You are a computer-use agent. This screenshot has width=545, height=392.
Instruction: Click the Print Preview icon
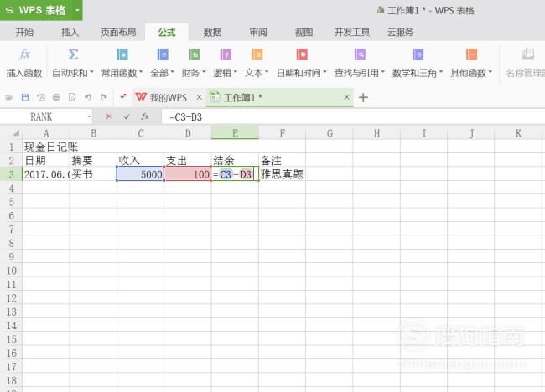click(x=72, y=97)
